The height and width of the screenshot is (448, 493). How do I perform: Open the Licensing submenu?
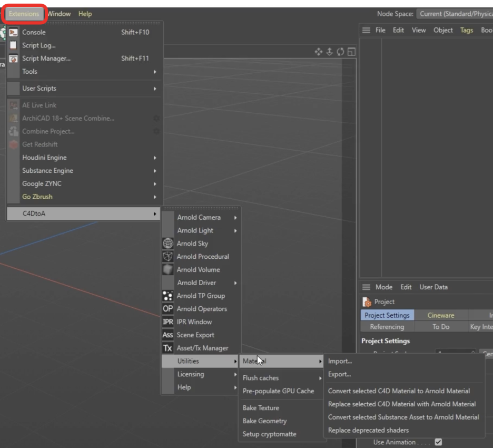tap(201, 374)
